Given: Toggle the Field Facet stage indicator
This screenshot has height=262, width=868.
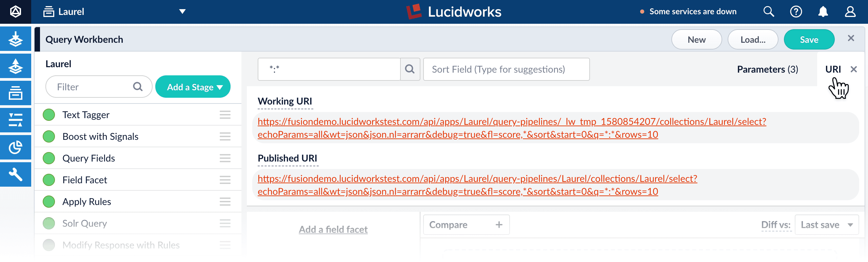Looking at the screenshot, I should point(48,180).
